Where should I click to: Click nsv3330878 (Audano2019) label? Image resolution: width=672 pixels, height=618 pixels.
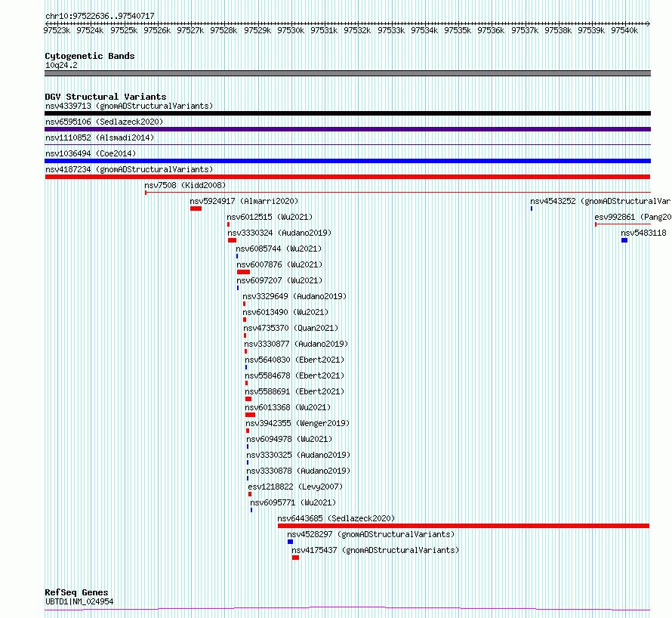pyautogui.click(x=298, y=471)
